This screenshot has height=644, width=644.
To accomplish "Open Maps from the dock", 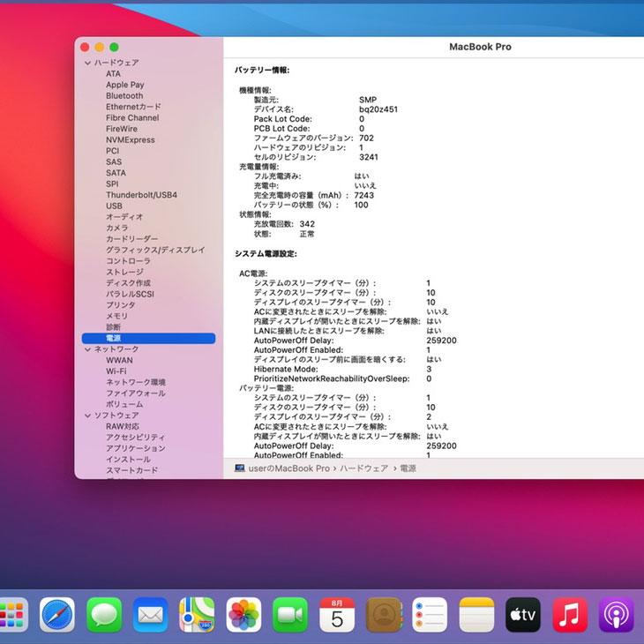I will pyautogui.click(x=197, y=614).
